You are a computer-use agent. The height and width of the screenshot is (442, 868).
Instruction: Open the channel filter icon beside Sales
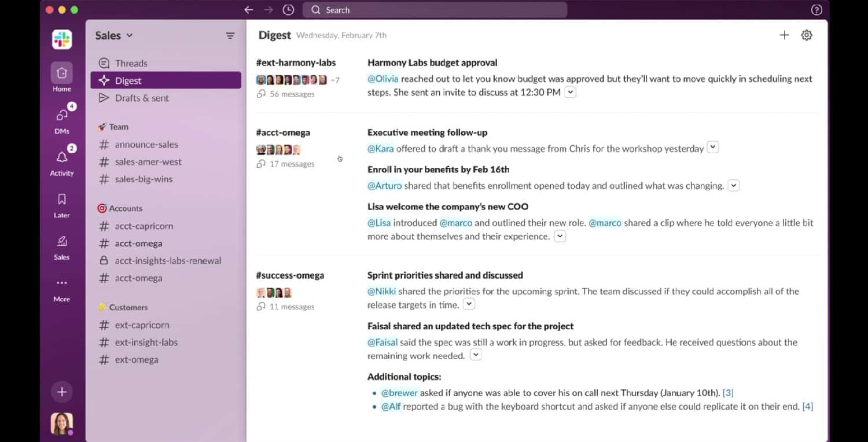[x=230, y=35]
